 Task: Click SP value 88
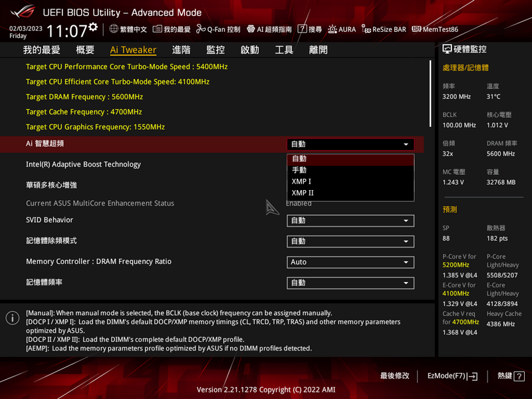(446, 238)
